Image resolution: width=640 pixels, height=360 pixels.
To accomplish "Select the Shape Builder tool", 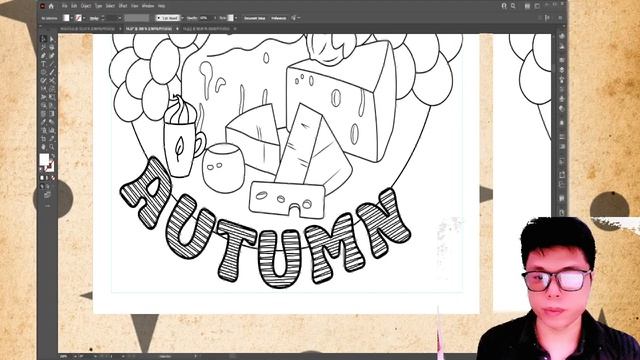I will (x=44, y=105).
